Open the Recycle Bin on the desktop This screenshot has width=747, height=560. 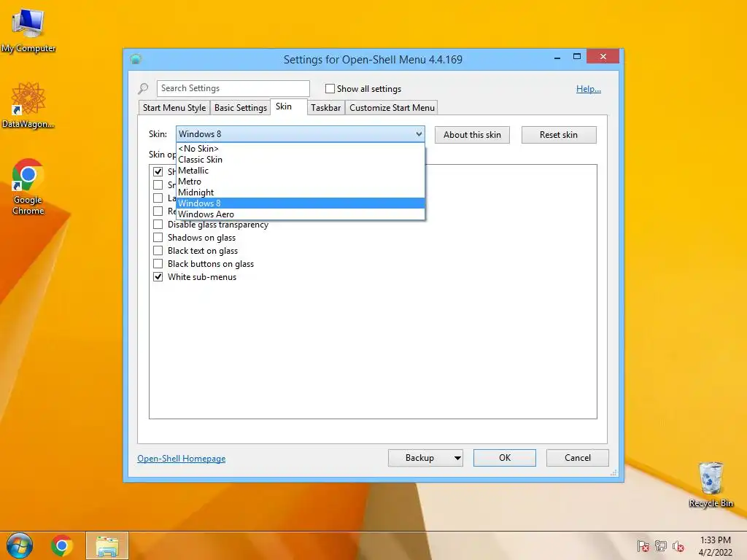point(711,485)
